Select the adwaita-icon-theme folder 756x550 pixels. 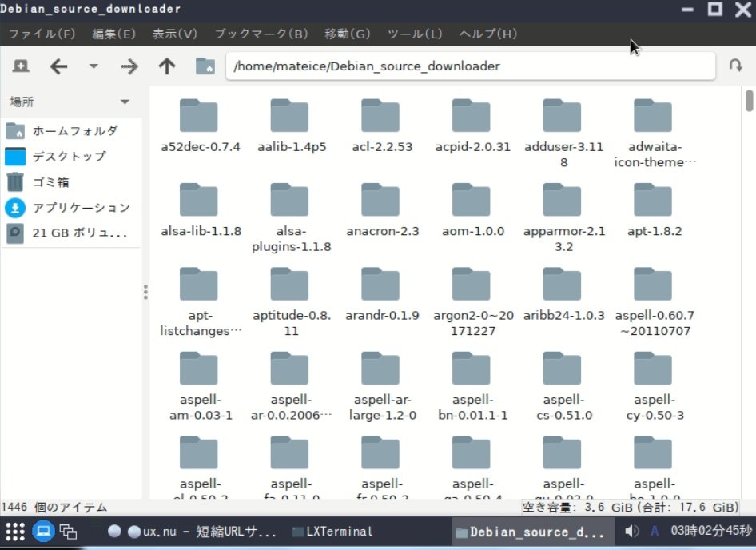pyautogui.click(x=655, y=134)
